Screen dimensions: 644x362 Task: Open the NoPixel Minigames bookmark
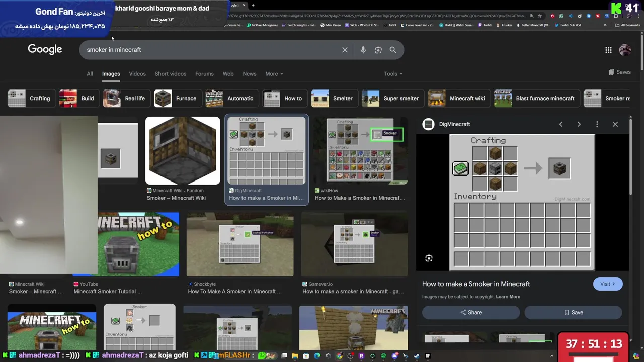point(262,25)
